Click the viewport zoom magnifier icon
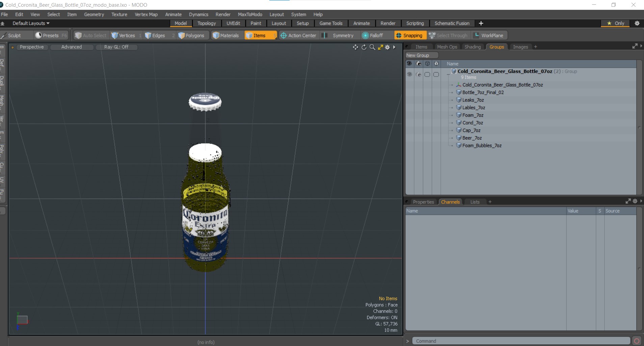Screen dimensions: 644x346 [x=372, y=47]
